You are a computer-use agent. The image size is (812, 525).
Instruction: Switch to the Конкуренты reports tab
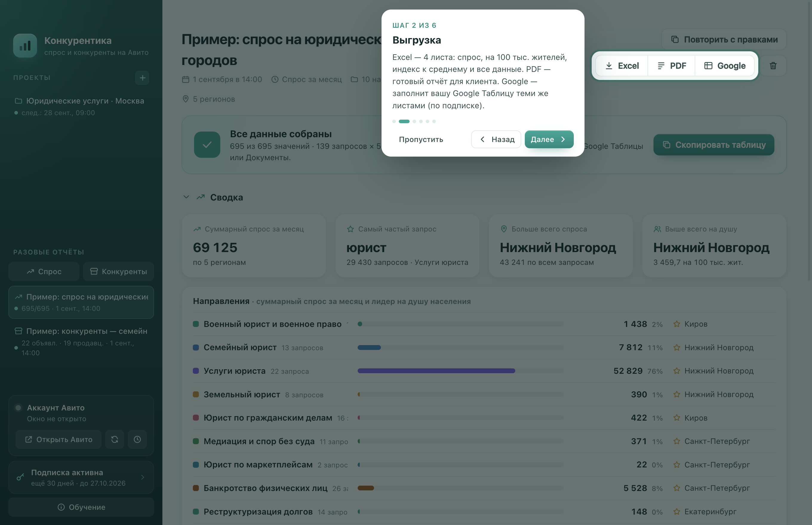(119, 271)
